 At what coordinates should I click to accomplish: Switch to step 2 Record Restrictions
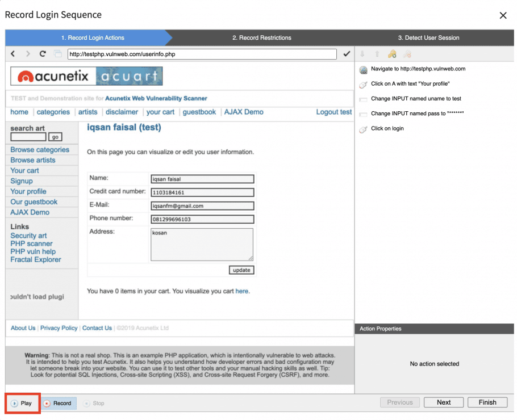click(262, 38)
